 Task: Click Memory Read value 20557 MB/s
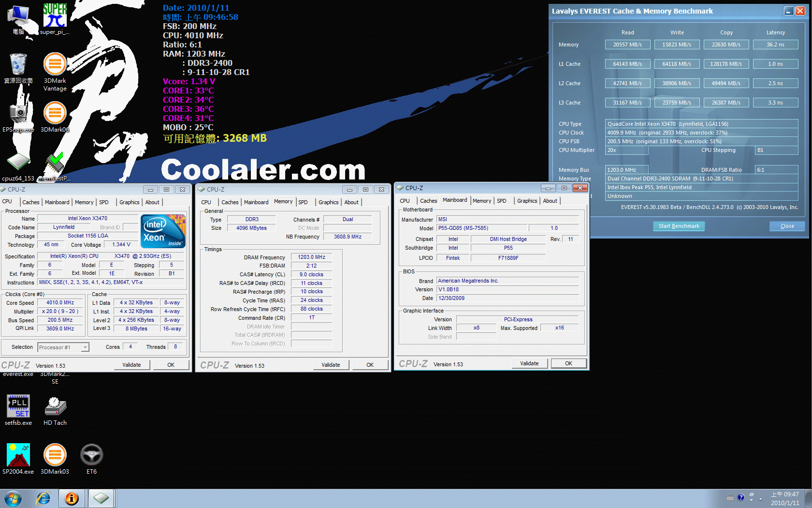(x=627, y=45)
